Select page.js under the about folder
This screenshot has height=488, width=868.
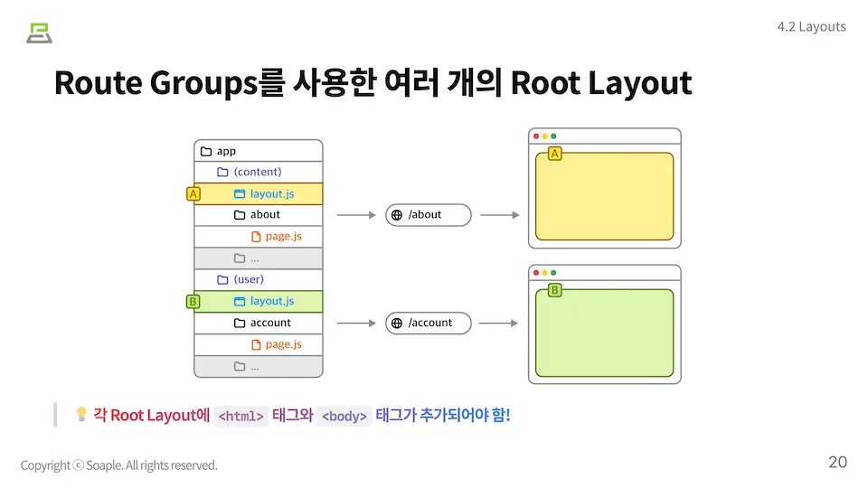pyautogui.click(x=259, y=237)
